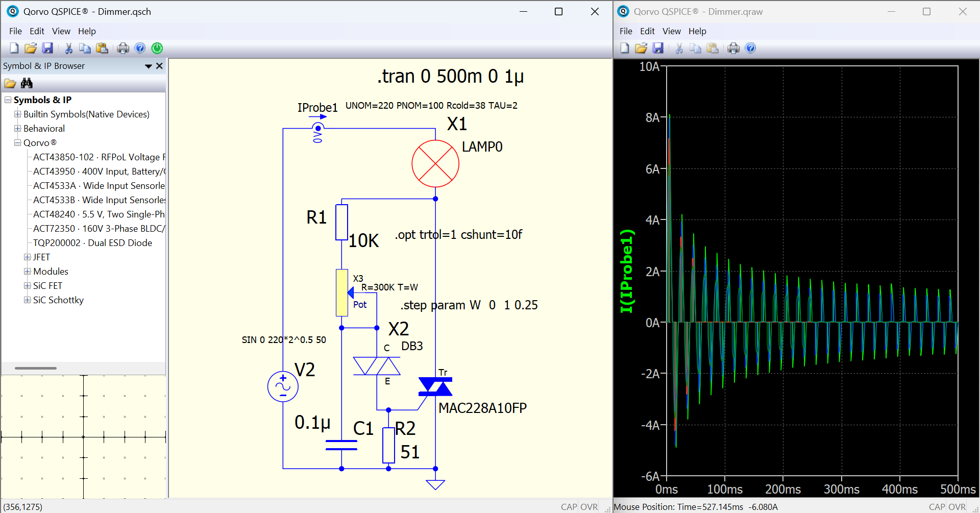Click the Cut scissors icon in schematic toolbar
The width and height of the screenshot is (980, 513).
(x=68, y=48)
